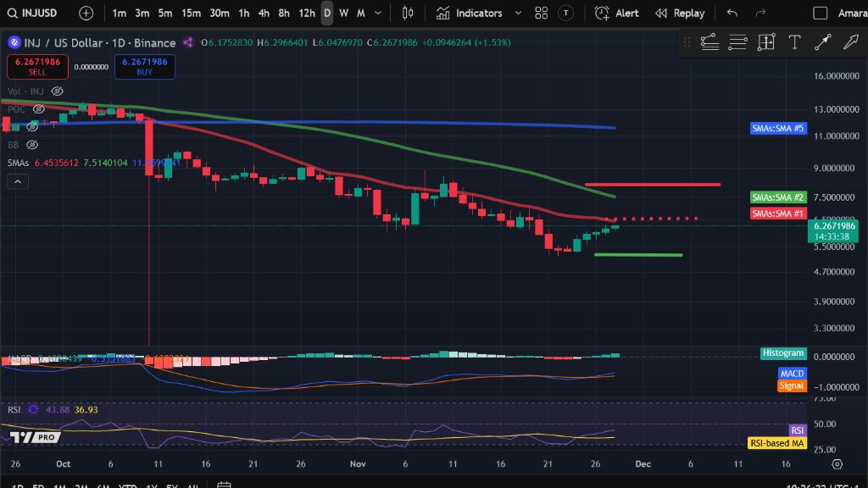This screenshot has width=868, height=488.
Task: Open the candlestick chart type icon
Action: 408,14
